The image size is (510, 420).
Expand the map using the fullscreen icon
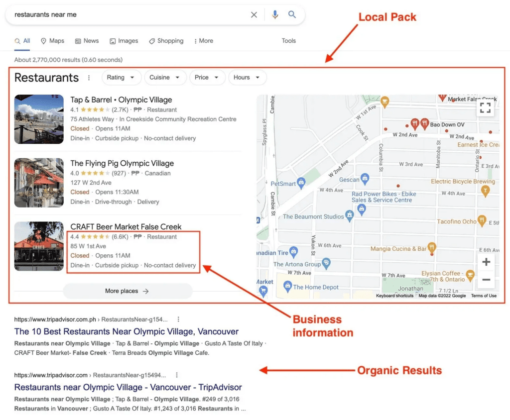pyautogui.click(x=485, y=107)
